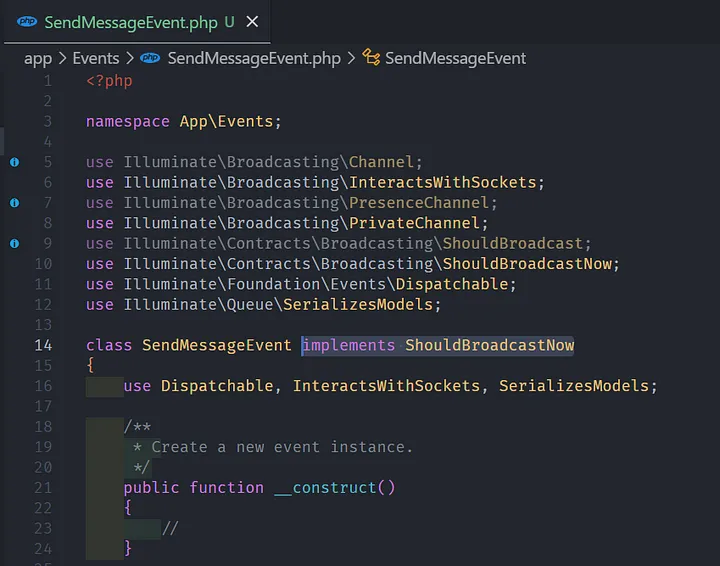Click line number 21 in the gutter
Screen dimensions: 720x566
point(43,488)
